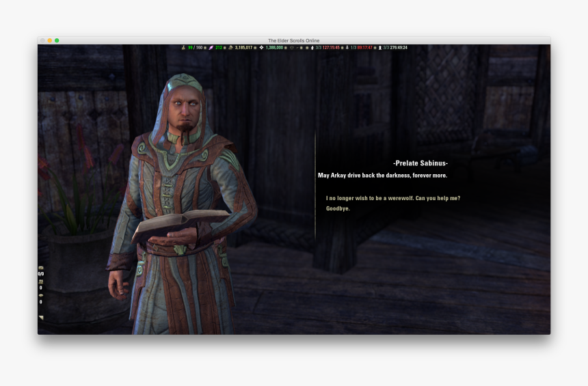Choose the Goodbye dialogue option
This screenshot has height=386, width=588.
[338, 208]
